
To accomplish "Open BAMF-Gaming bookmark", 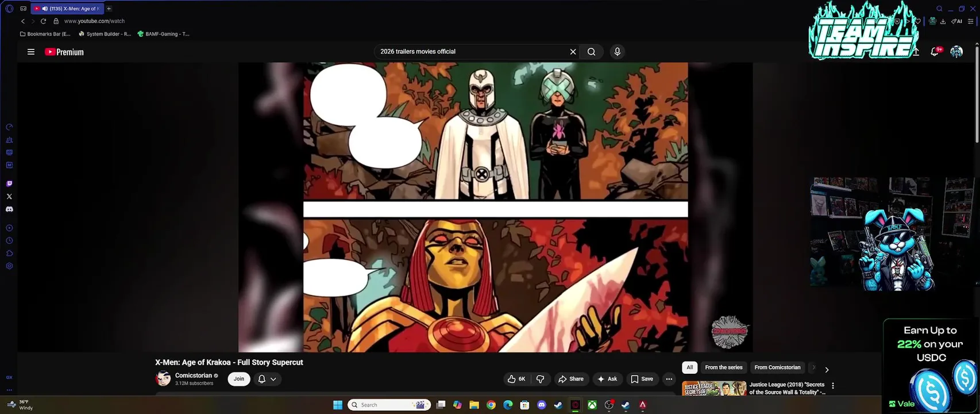I will point(164,34).
